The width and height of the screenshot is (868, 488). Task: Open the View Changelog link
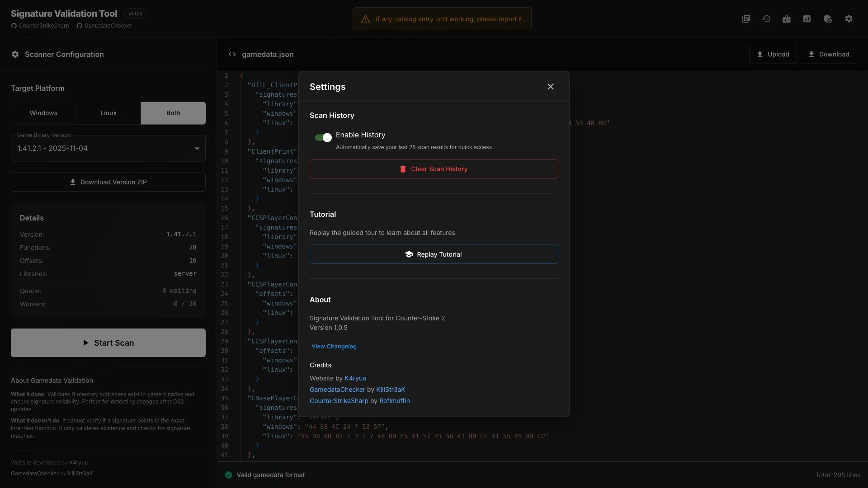(x=334, y=347)
